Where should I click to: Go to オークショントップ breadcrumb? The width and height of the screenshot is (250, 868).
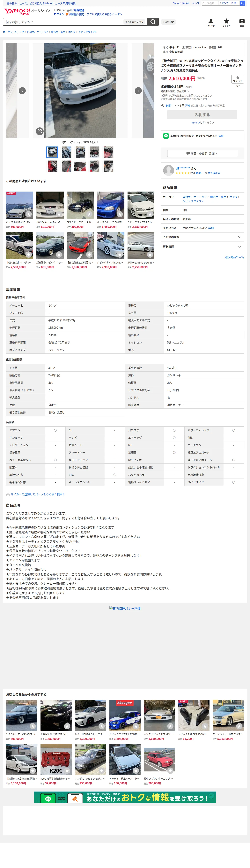pyautogui.click(x=13, y=32)
